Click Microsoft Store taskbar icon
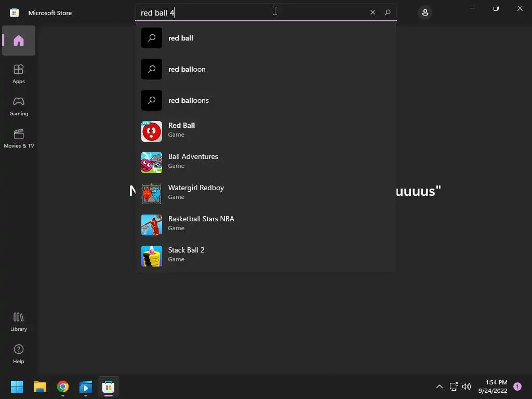 point(109,387)
